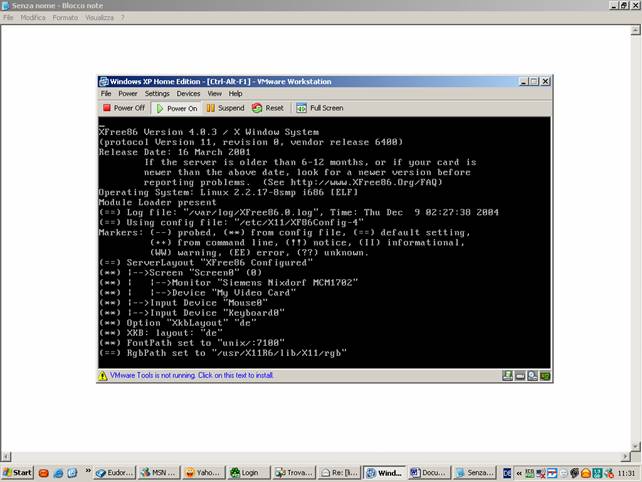Open the Notepad Modifica menu
642x482 pixels.
click(x=33, y=18)
